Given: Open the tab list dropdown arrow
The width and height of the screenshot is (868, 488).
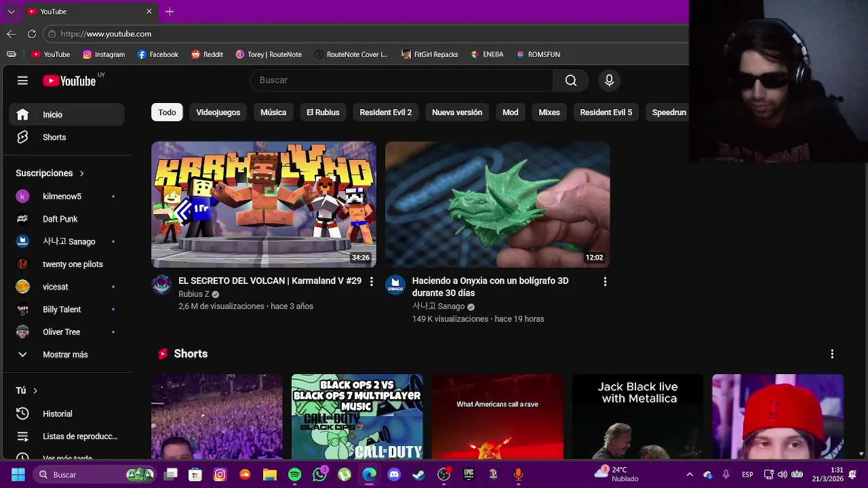Looking at the screenshot, I should tap(11, 12).
